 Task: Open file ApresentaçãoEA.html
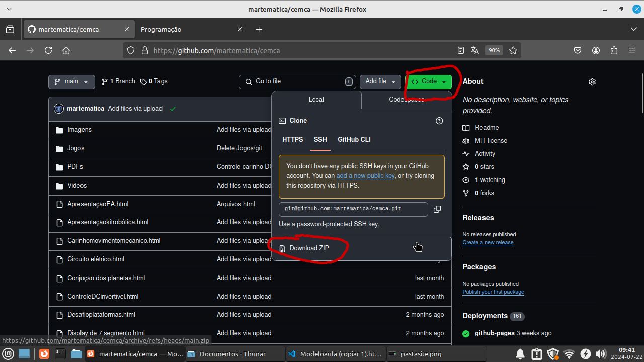coord(98,204)
